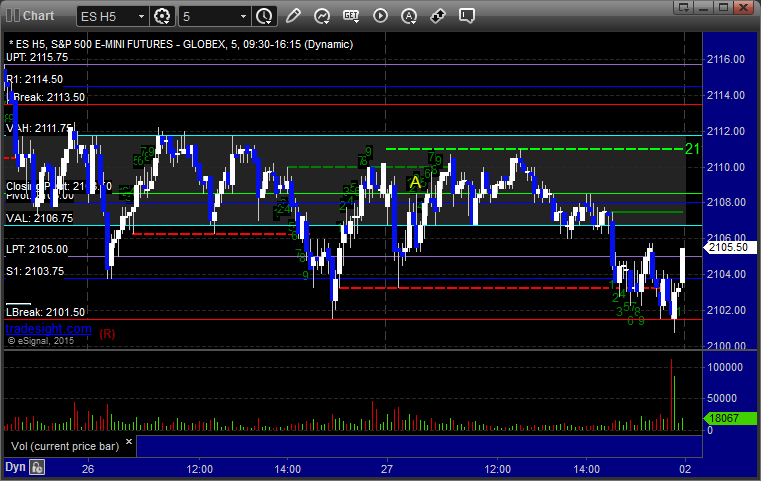
Task: Click the S1: 2103.75 label
Action: pyautogui.click(x=35, y=271)
